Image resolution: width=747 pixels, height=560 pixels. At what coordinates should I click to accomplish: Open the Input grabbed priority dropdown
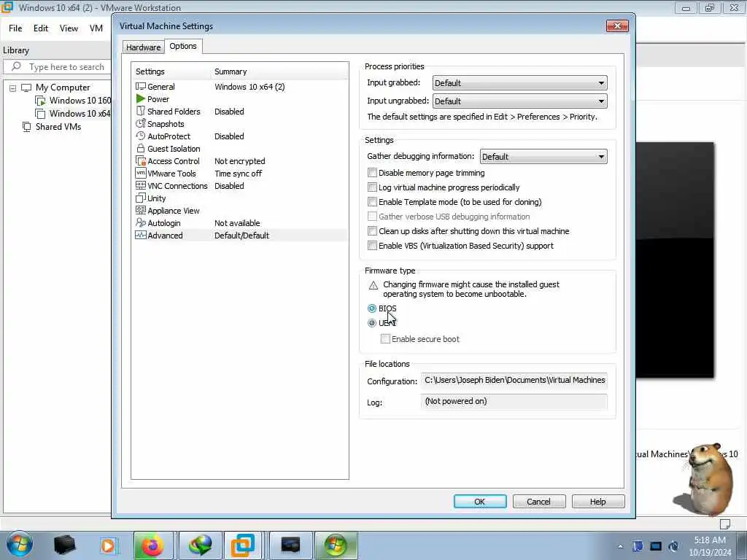coord(519,83)
